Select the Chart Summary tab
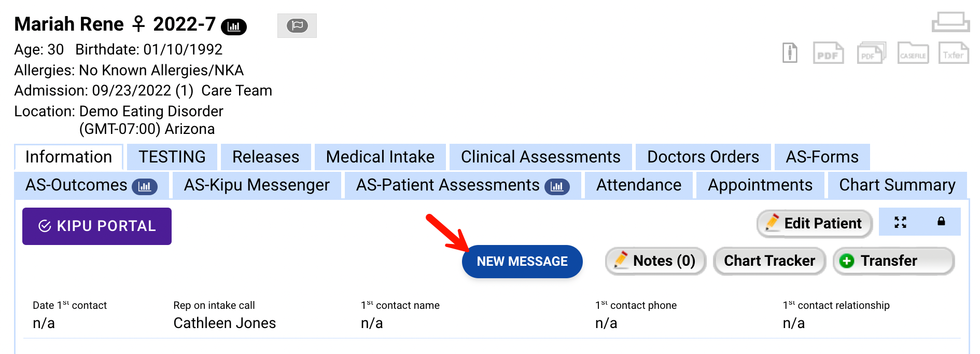This screenshot has width=980, height=354. [x=897, y=185]
